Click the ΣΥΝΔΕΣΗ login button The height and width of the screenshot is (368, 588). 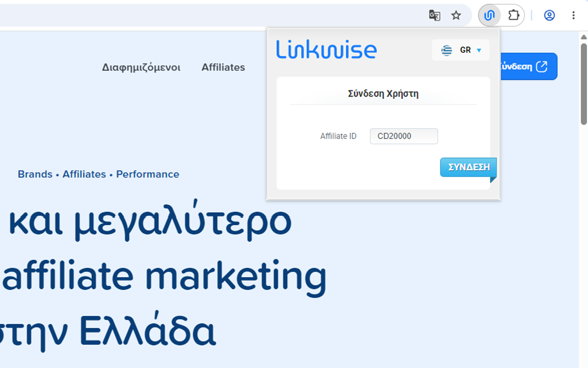469,167
